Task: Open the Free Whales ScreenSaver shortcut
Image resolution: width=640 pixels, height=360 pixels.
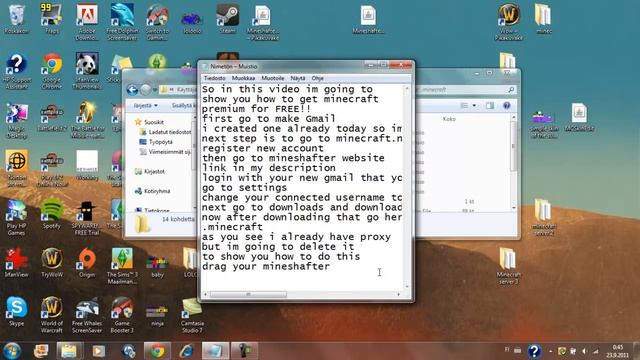Action: (87, 315)
